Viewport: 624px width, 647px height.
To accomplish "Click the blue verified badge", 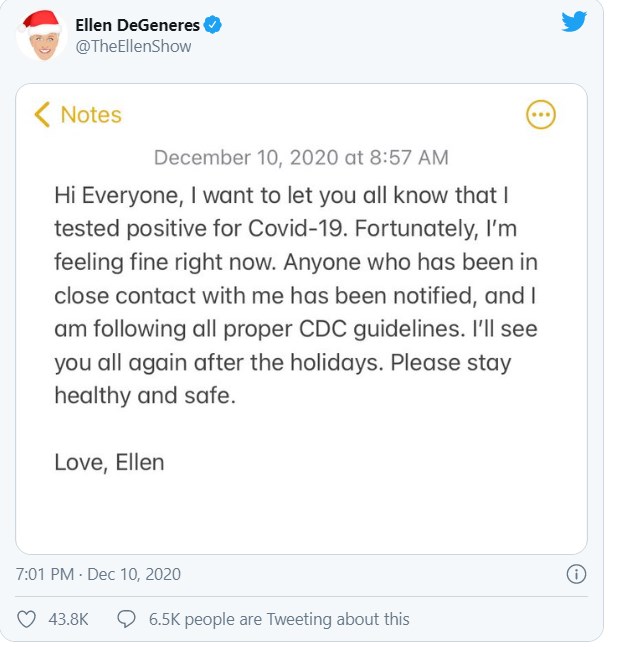I will (213, 26).
